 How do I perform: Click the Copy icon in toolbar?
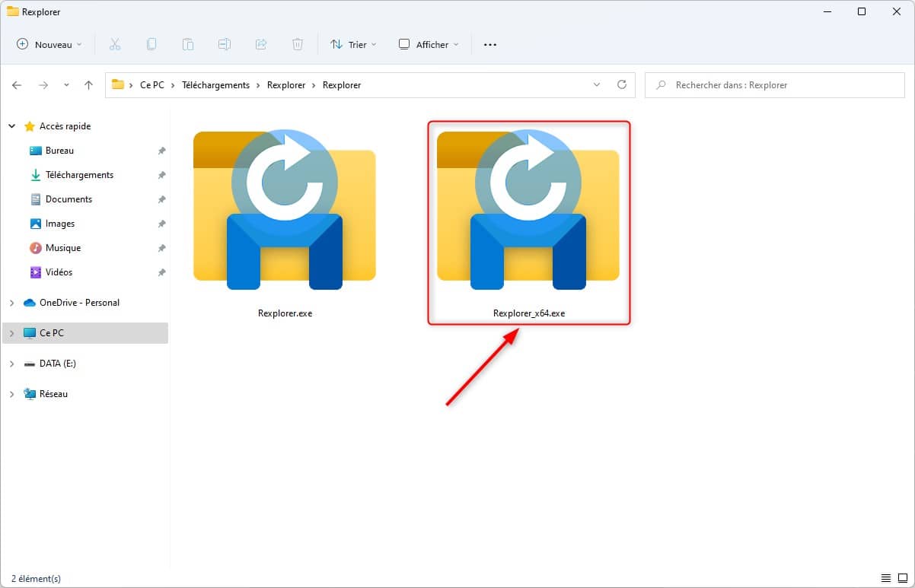click(x=151, y=45)
